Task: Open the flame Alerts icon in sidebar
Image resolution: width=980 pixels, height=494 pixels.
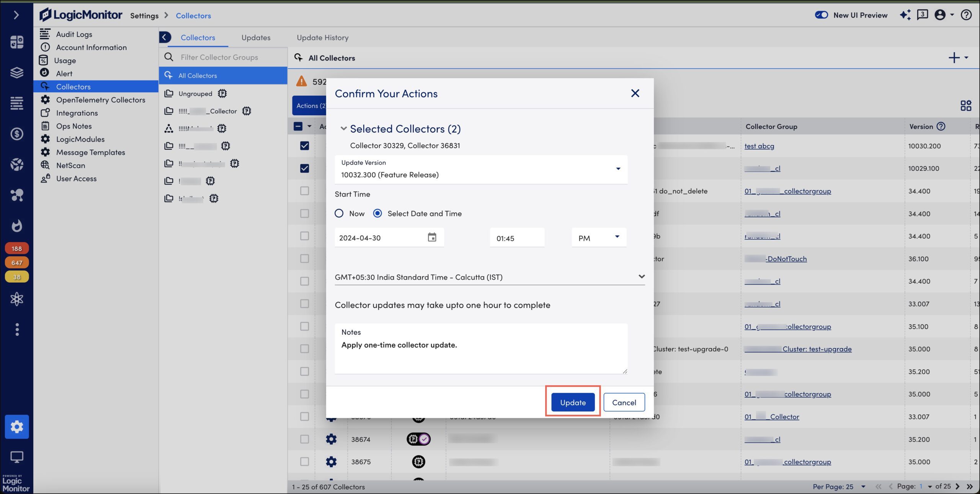Action: pos(16,226)
